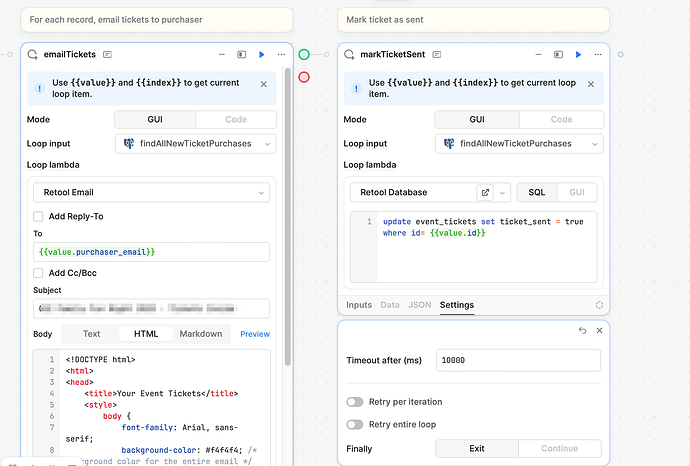Toggle Retry entire loop switch

[x=355, y=425]
